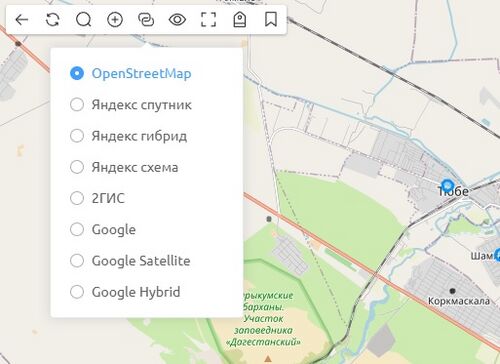The width and height of the screenshot is (500, 364).
Task: Select the 2ГИС map option
Action: pyautogui.click(x=97, y=198)
